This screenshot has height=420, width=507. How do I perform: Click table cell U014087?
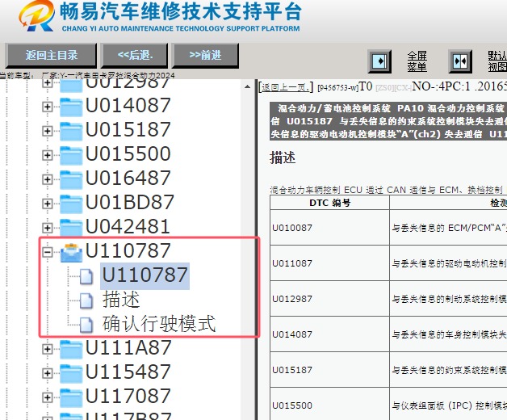click(x=329, y=334)
